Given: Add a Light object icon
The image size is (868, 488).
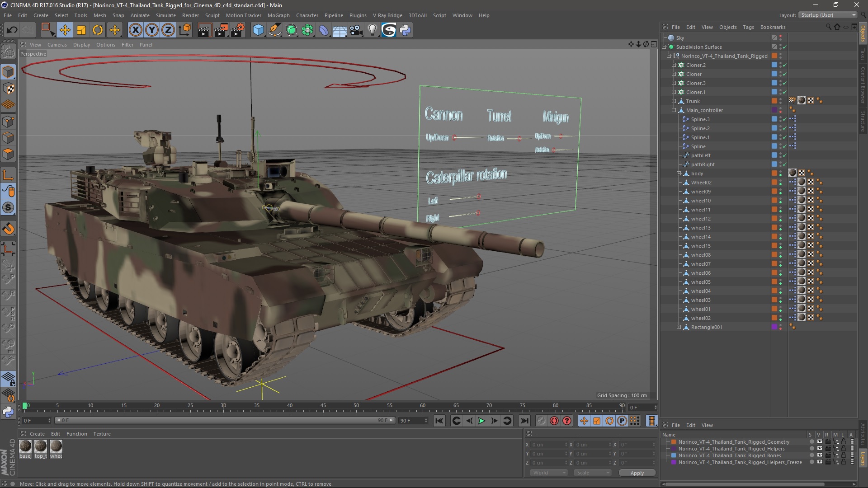Looking at the screenshot, I should 372,30.
